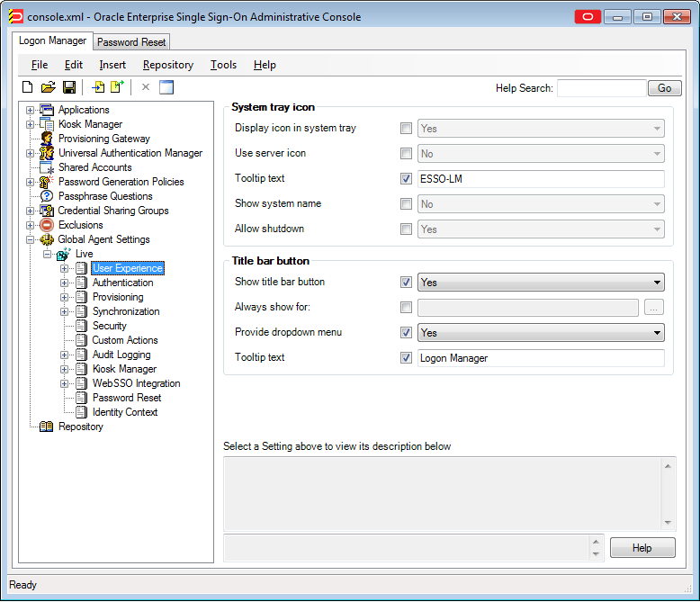
Task: Click the Identity Context page icon
Action: [x=81, y=412]
